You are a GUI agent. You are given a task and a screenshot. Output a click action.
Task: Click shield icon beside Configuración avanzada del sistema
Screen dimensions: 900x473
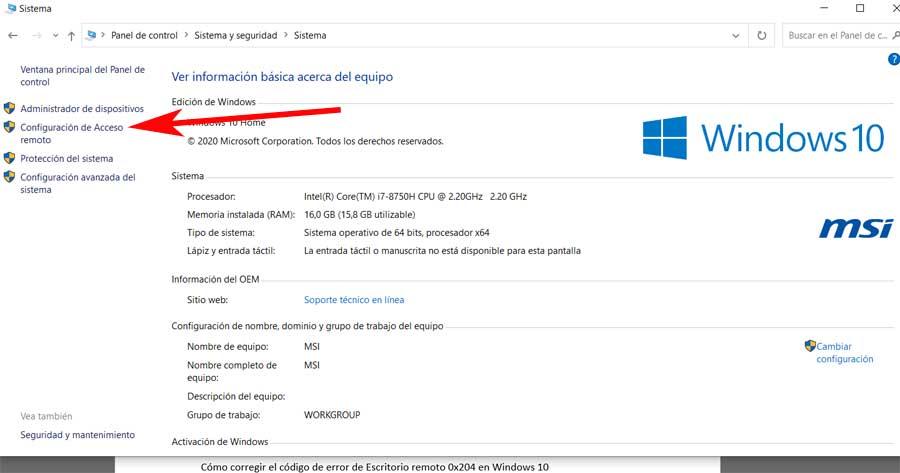9,177
